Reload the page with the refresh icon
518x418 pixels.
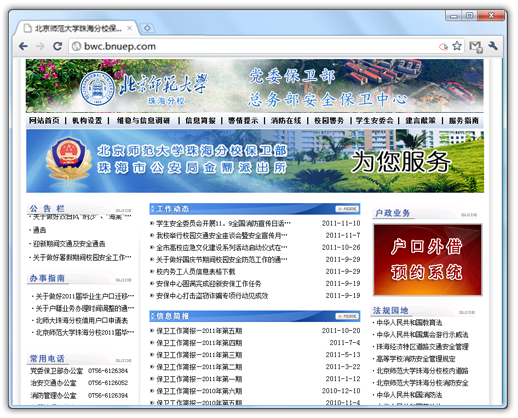(x=58, y=46)
